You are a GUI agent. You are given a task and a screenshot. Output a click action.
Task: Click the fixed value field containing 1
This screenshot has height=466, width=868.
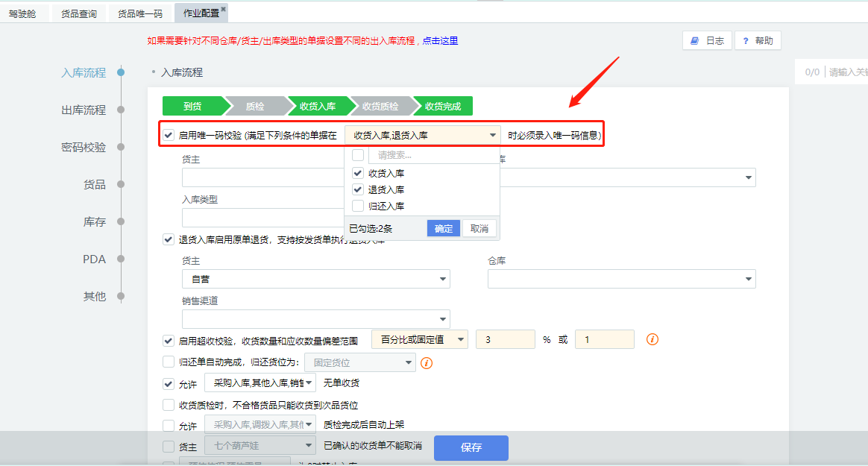(605, 339)
